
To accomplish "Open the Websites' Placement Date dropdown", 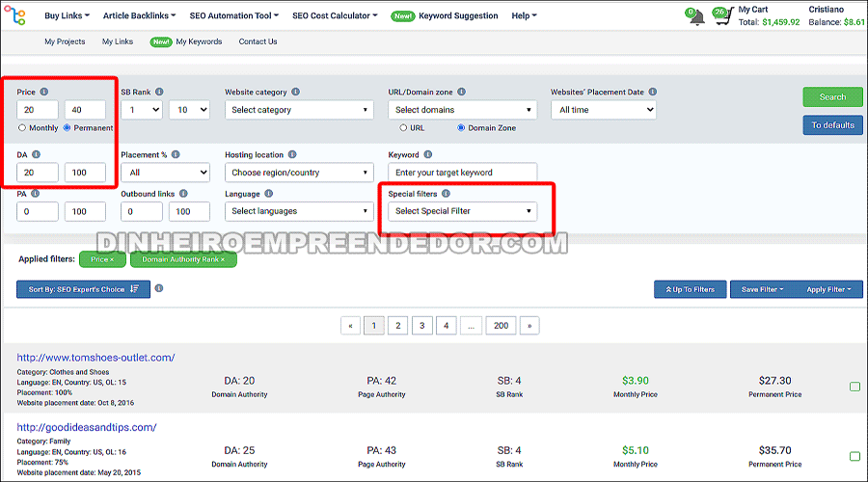I will (604, 110).
